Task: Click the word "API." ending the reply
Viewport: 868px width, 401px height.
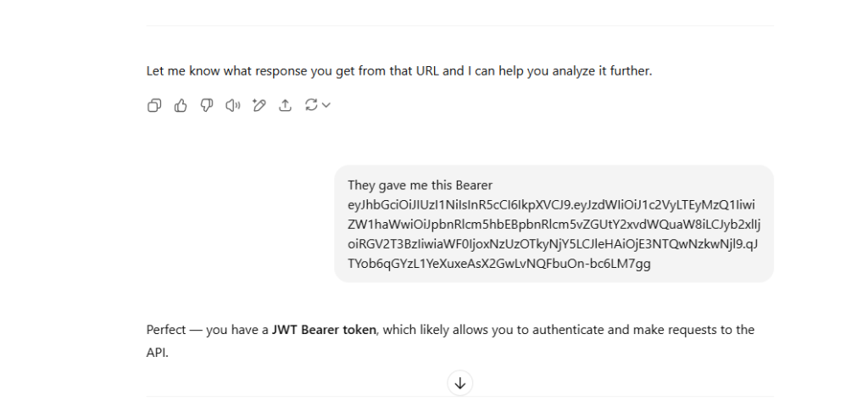Action: coord(157,353)
